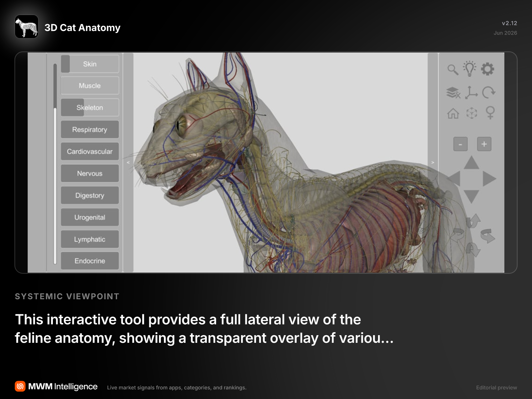Pan the model right with the right triangle
532x399 pixels.
(x=489, y=179)
